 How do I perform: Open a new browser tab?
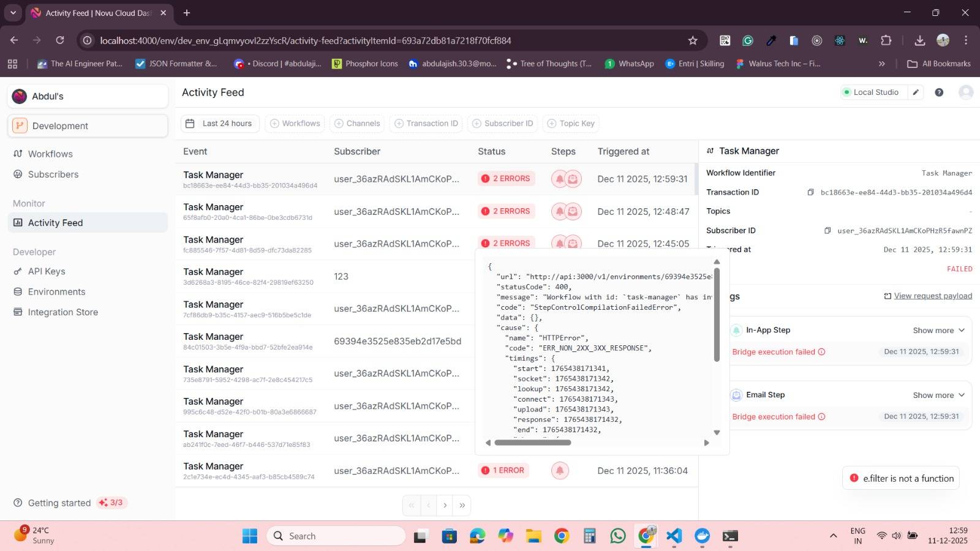point(187,13)
